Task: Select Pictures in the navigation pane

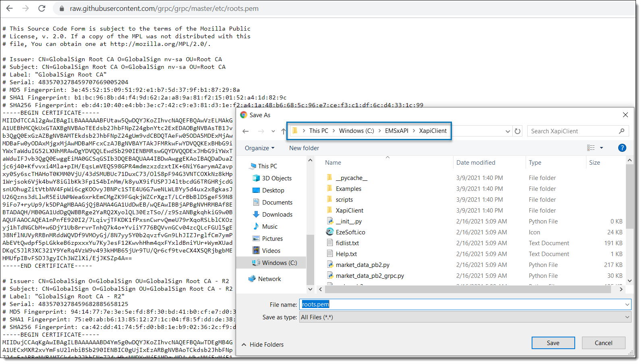Action: coord(272,239)
